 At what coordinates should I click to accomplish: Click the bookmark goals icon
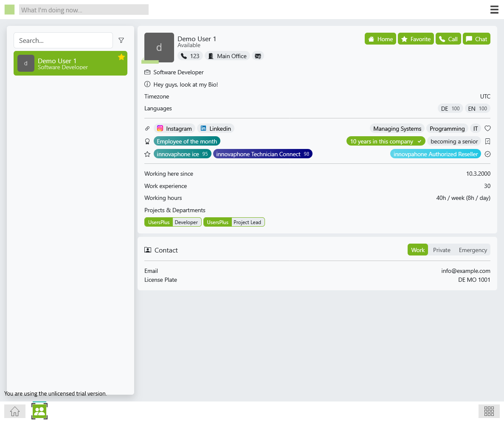click(x=487, y=141)
